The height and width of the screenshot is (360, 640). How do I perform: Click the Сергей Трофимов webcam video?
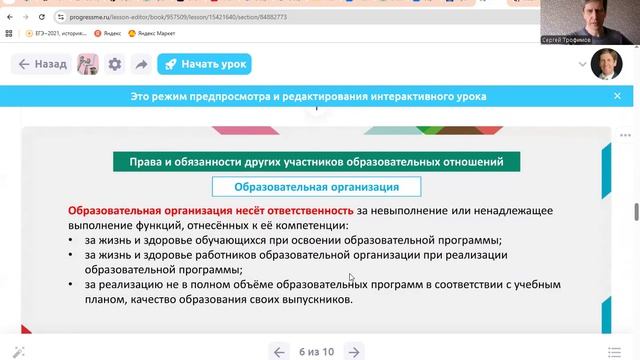pyautogui.click(x=590, y=22)
